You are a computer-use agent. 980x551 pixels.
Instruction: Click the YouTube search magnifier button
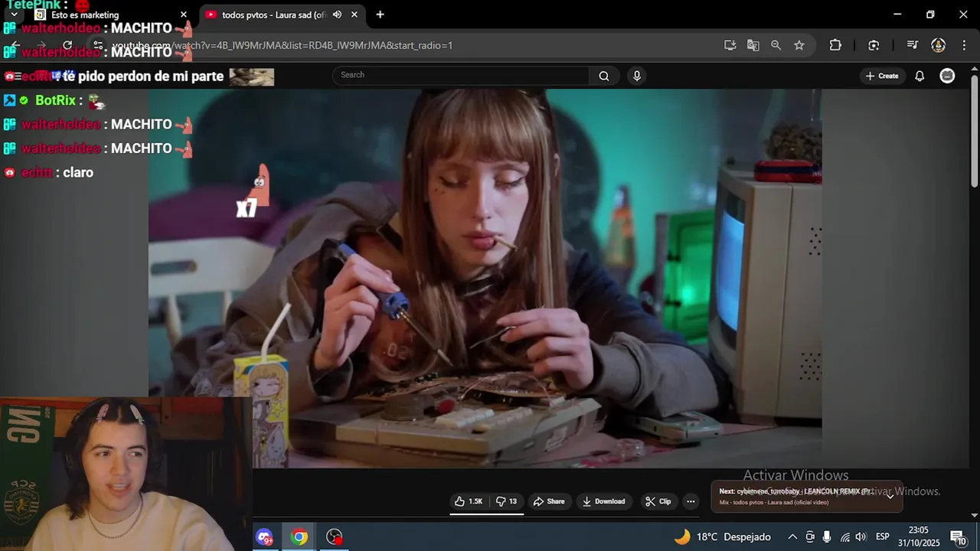tap(604, 76)
